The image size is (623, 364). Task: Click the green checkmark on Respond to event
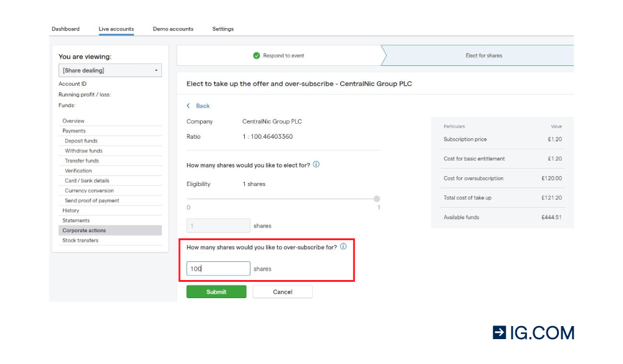257,55
